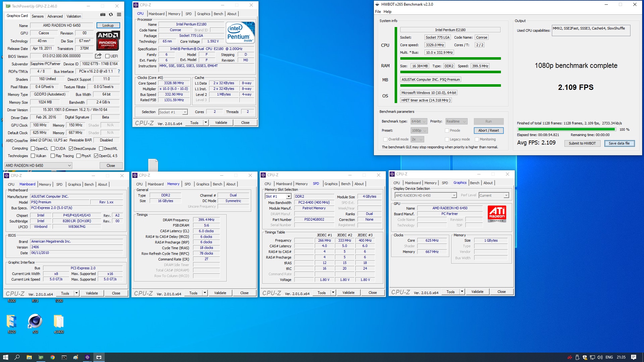Enable Legacy mode checkbox
Screen dimensions: 644x362
click(447, 139)
